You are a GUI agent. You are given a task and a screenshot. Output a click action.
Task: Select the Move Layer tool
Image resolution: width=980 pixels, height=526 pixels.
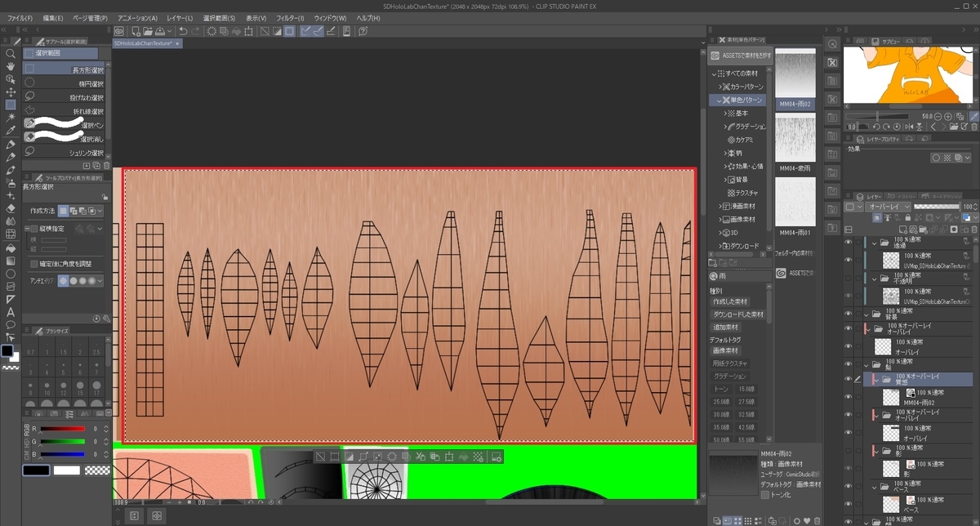11,92
